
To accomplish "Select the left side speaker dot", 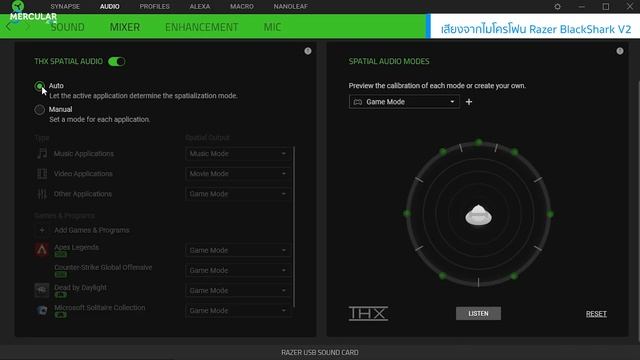I will click(x=407, y=213).
